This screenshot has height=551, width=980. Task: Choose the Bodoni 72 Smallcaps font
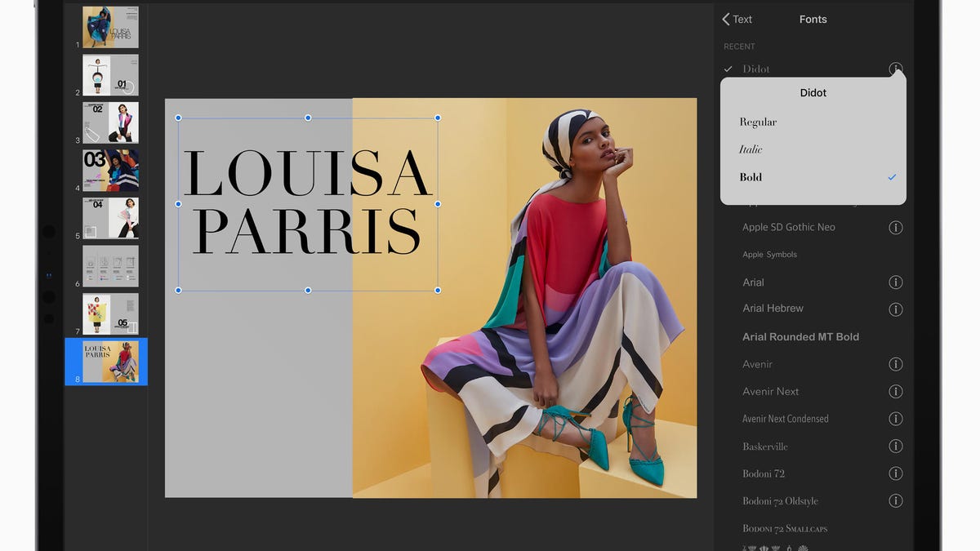coord(785,528)
